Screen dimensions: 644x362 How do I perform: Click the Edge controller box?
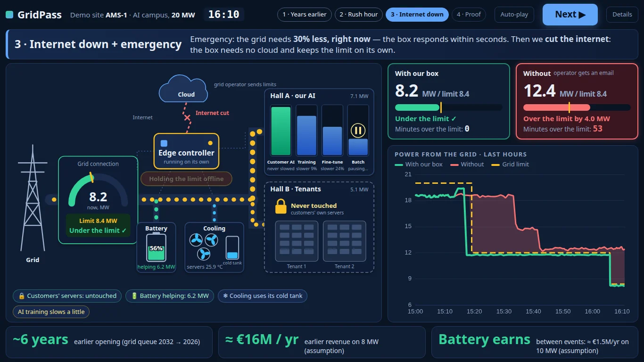[186, 151]
